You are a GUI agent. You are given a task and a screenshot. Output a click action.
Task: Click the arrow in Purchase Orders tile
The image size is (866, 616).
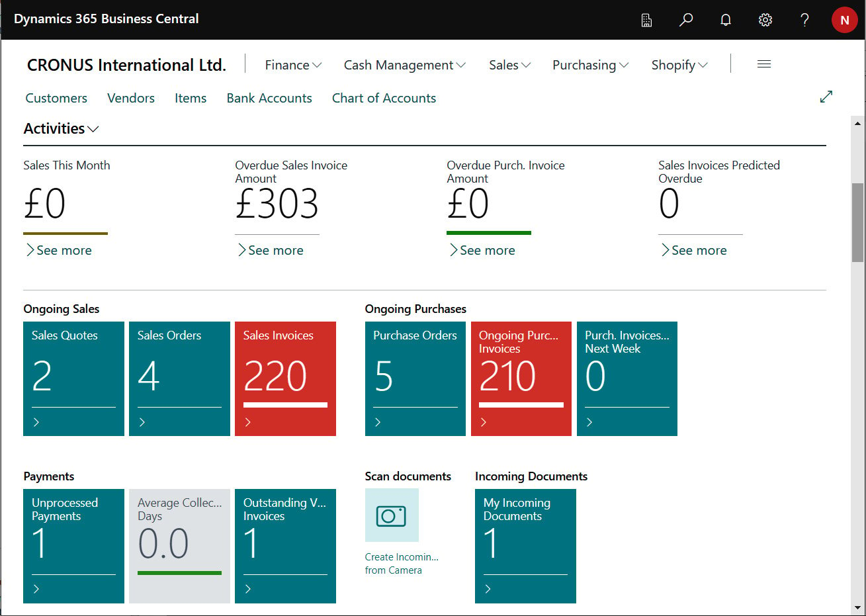(x=378, y=422)
